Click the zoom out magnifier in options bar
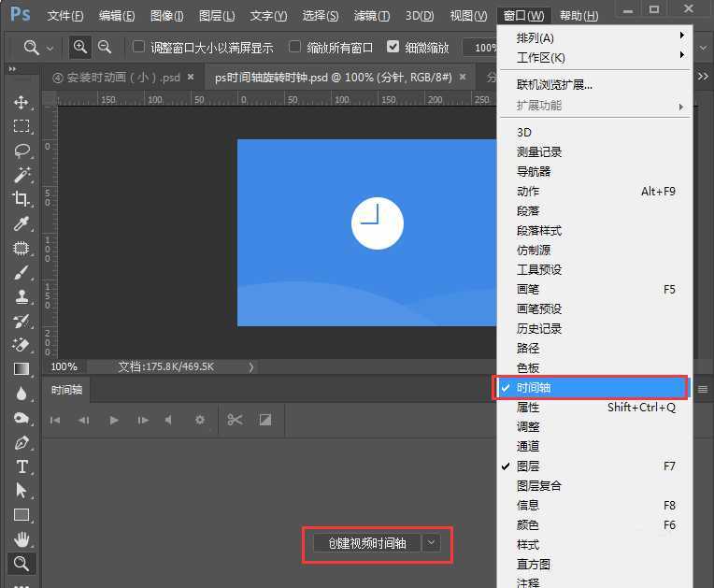 105,47
